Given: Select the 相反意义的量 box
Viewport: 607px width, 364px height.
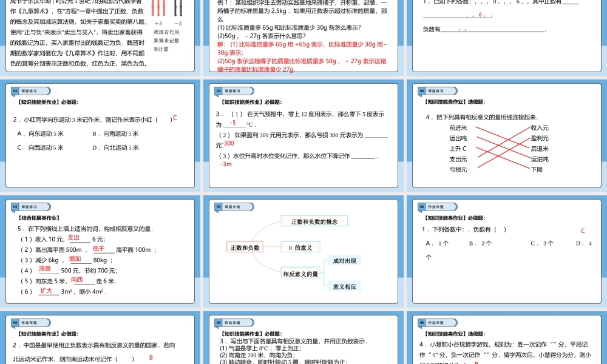Looking at the screenshot, I should pyautogui.click(x=300, y=274).
